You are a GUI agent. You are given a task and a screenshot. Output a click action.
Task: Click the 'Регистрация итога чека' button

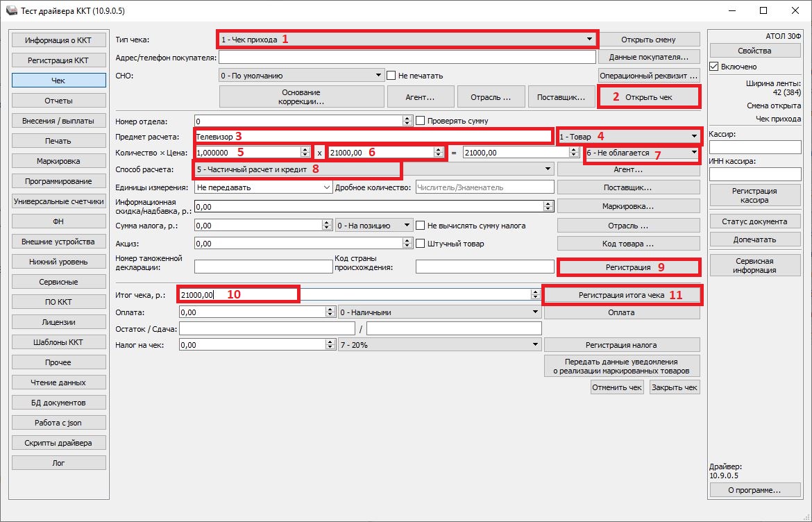621,295
